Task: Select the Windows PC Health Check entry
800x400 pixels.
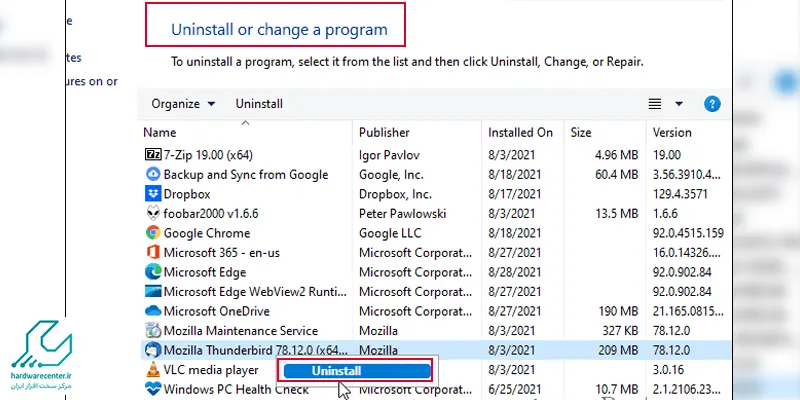Action: coord(236,389)
